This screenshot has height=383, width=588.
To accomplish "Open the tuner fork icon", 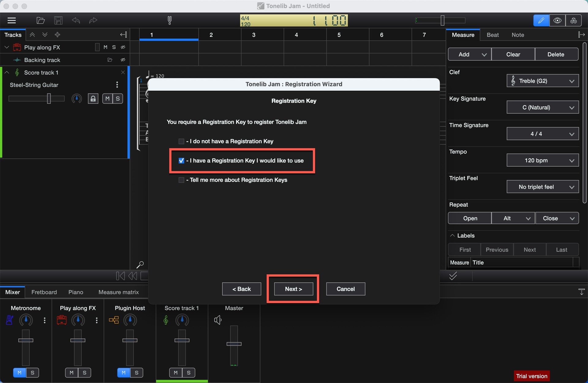I will click(169, 21).
